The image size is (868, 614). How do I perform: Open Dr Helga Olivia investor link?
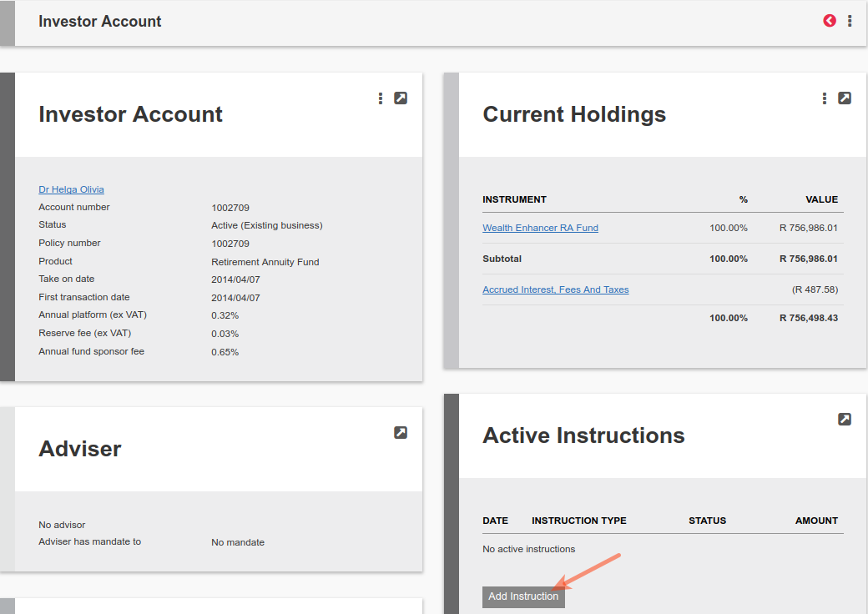tap(72, 189)
